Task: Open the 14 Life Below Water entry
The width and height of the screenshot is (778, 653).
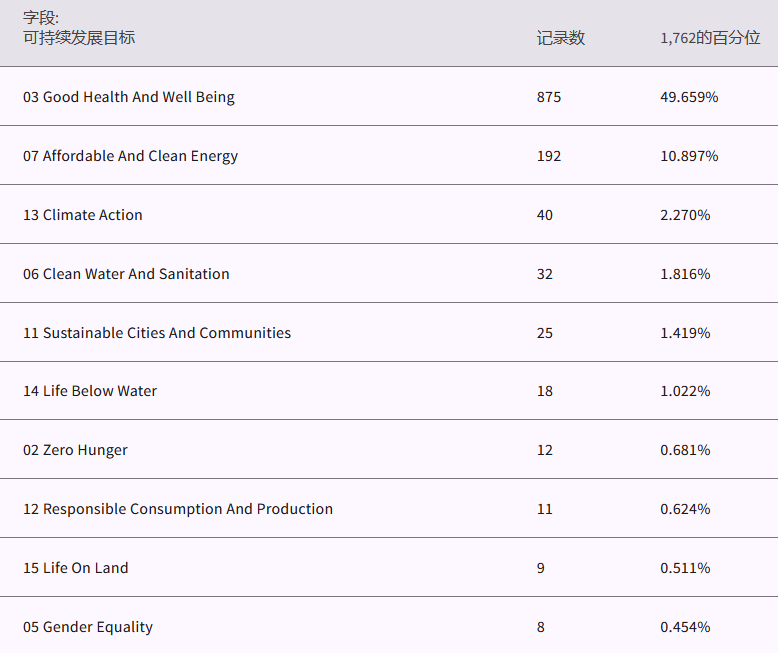Action: click(x=90, y=391)
